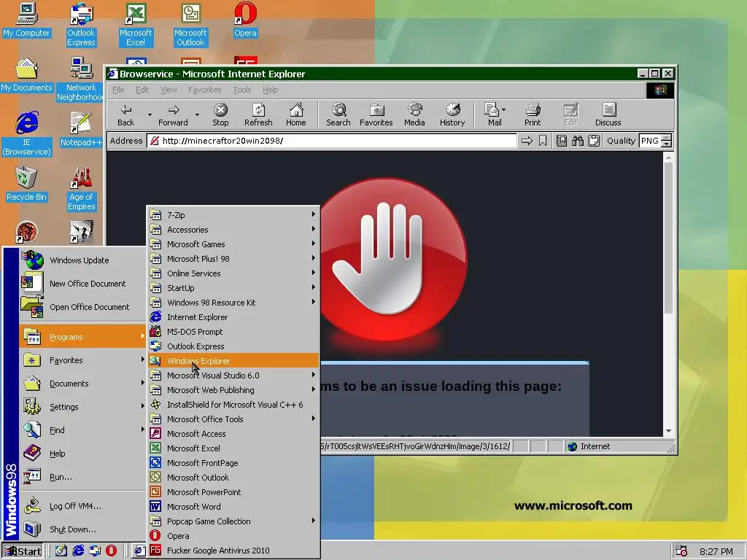
Task: Click Log Off VM4... in Start menu
Action: (x=82, y=506)
